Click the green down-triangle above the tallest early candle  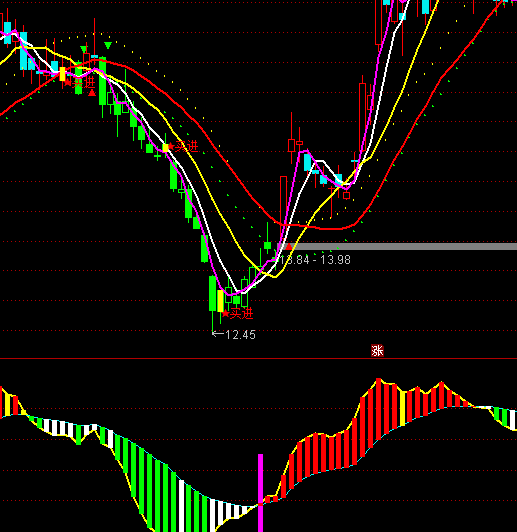108,45
